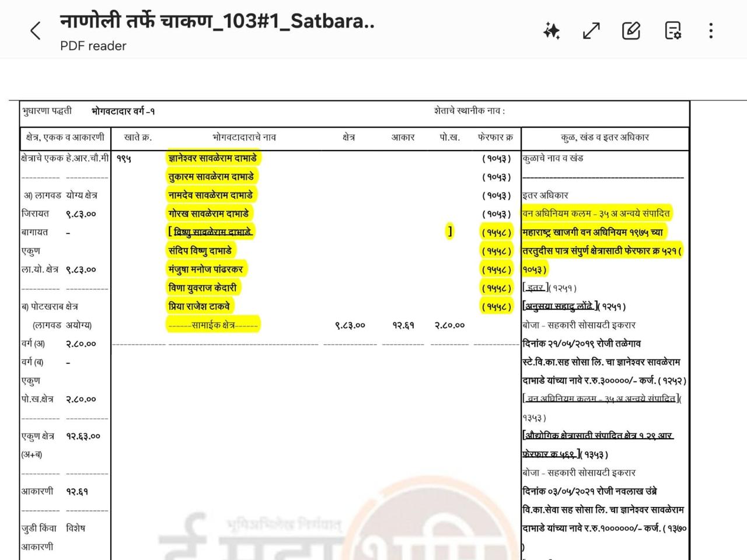This screenshot has height=560, width=747.
Task: Select highlighted name मंजुषा मनोज पांढरकर
Action: [x=206, y=269]
